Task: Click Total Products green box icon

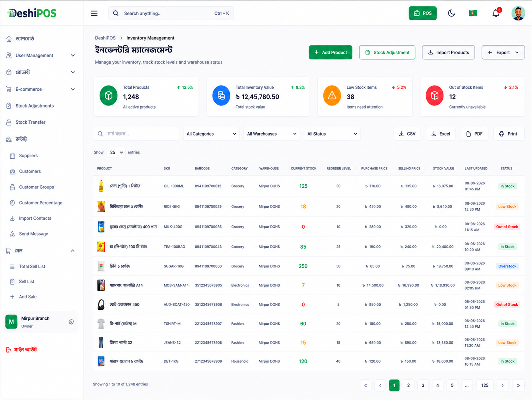Action: (108, 95)
